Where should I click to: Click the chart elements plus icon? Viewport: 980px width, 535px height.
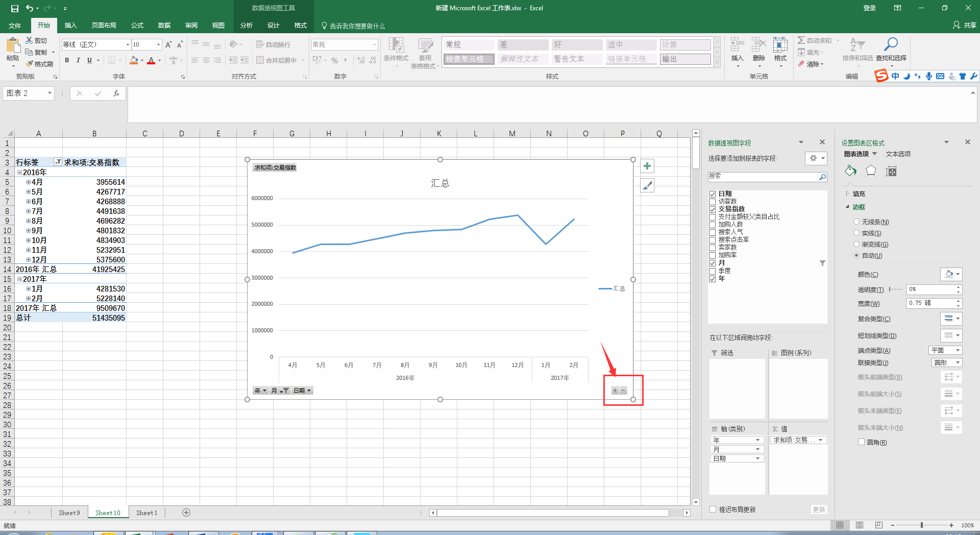coord(647,166)
